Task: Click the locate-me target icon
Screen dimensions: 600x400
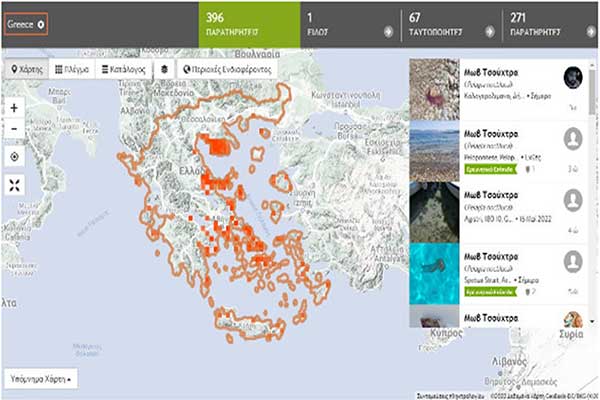Action: (x=14, y=157)
